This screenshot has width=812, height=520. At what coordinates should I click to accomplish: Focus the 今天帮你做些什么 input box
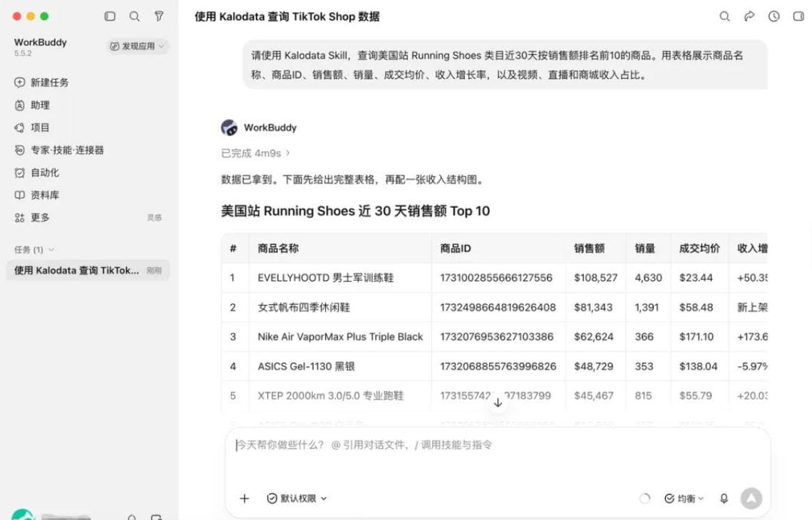498,445
